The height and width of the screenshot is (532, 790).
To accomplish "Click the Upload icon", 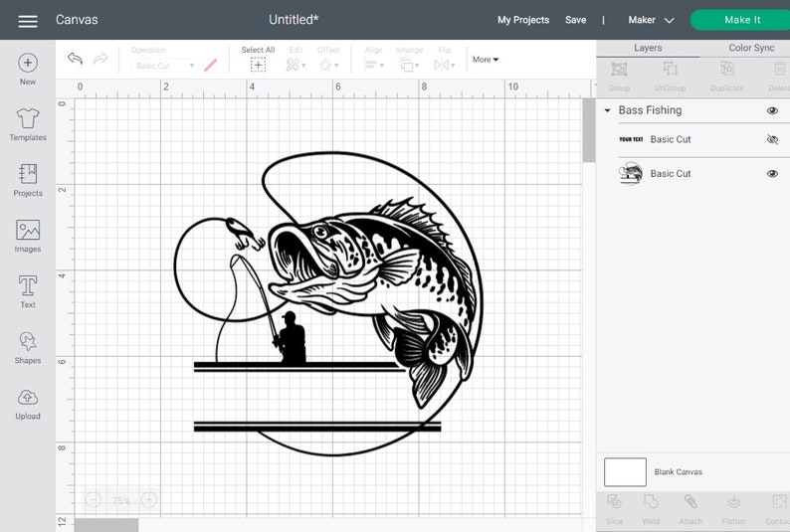I will 28,398.
